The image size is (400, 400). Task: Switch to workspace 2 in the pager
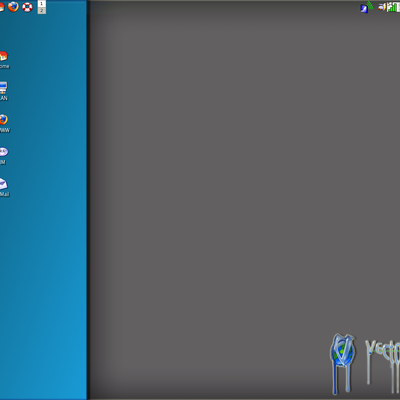tap(42, 11)
